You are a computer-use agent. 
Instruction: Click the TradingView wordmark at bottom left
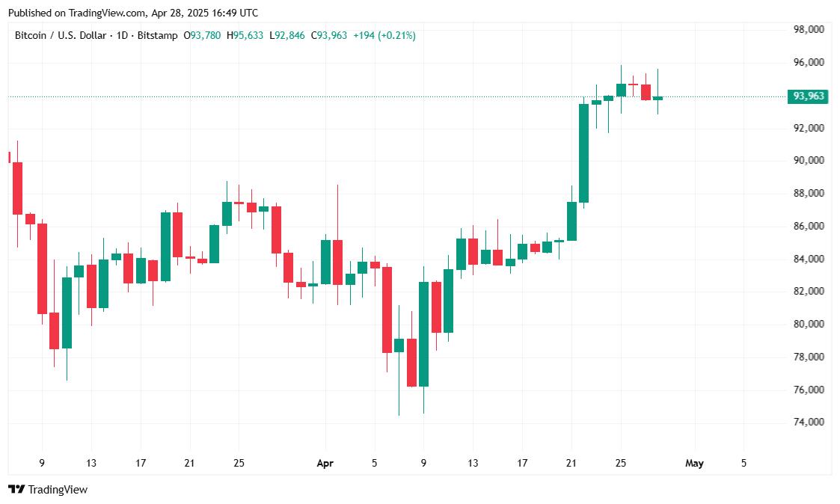click(58, 490)
